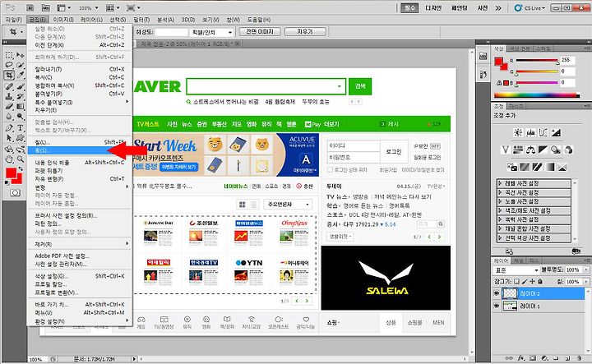Open the CS Live menu
This screenshot has height=364, width=592.
pyautogui.click(x=530, y=7)
